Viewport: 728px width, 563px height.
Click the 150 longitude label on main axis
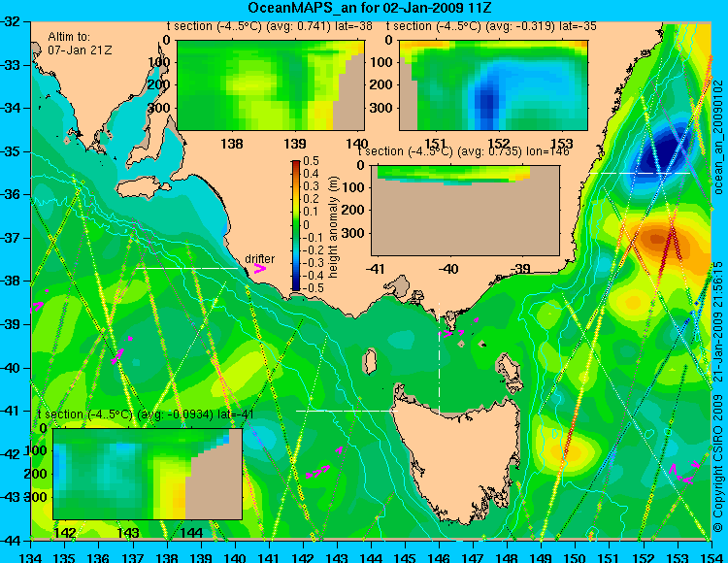click(x=575, y=557)
